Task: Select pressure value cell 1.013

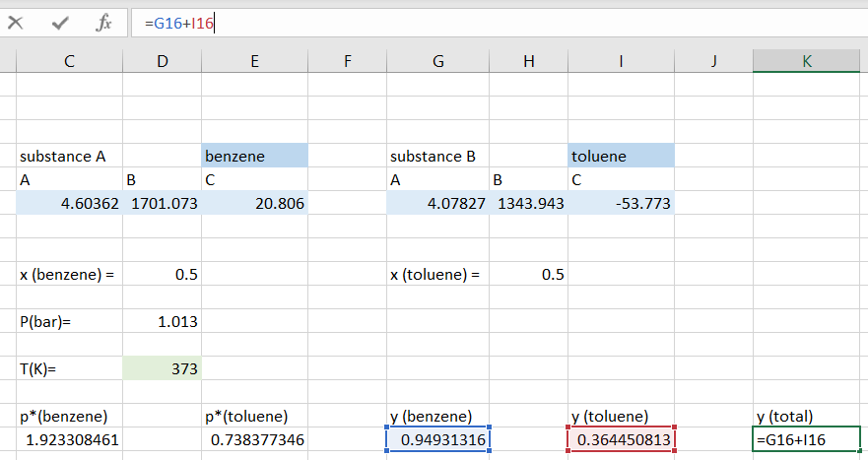Action: point(163,321)
